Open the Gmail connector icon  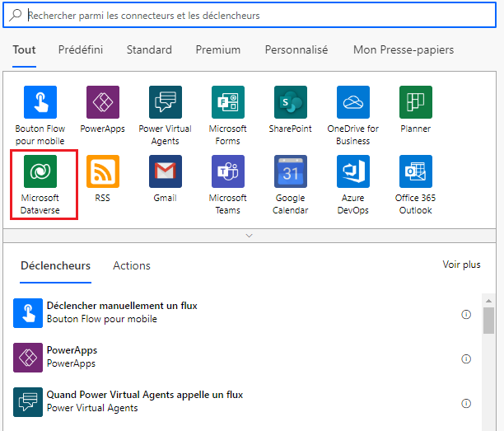tap(166, 171)
